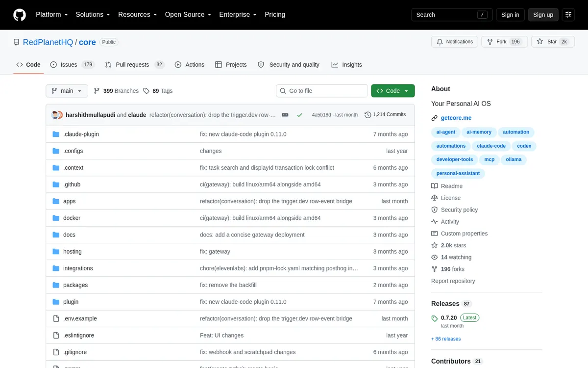Click the release tag icon for 0.7.20
Image resolution: width=588 pixels, height=368 pixels.
pos(434,318)
